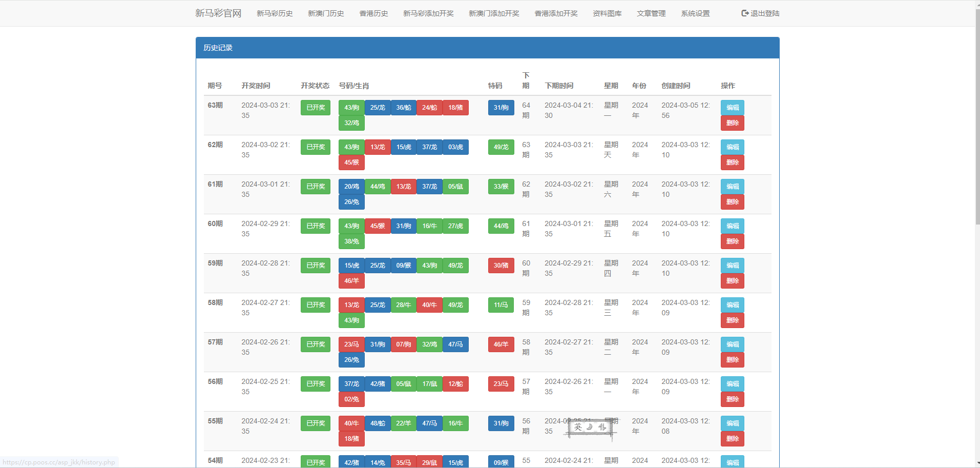Edit the 63期 record
The height and width of the screenshot is (468, 980).
click(x=732, y=108)
